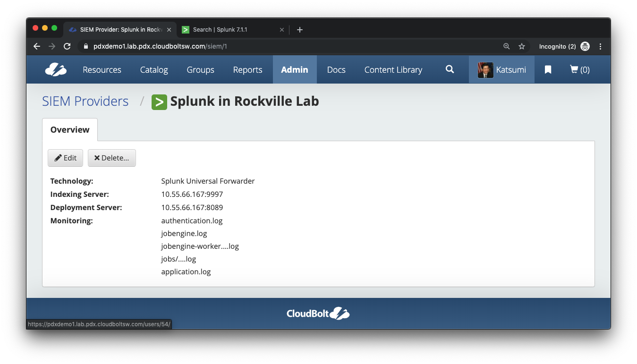Click the Deployment Server: label

pos(86,207)
